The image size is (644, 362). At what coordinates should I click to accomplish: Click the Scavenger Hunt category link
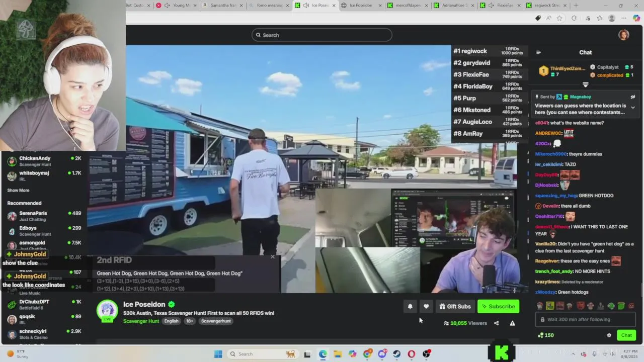(141, 321)
